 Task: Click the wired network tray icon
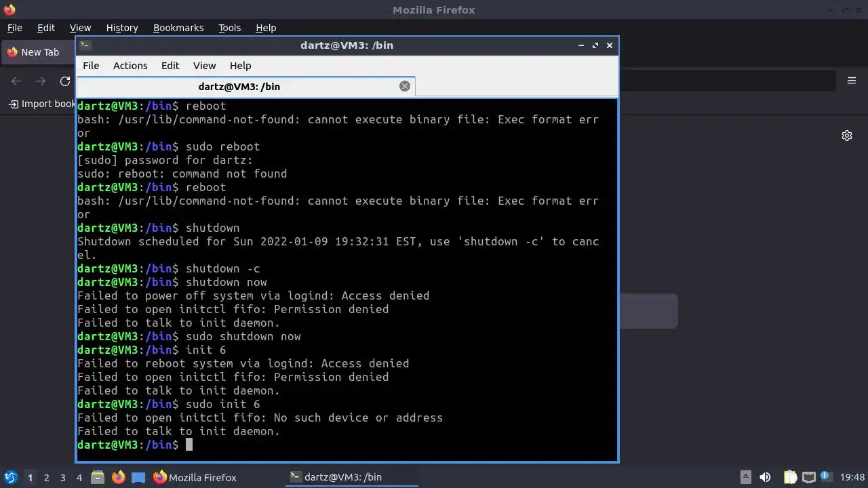coord(808,477)
